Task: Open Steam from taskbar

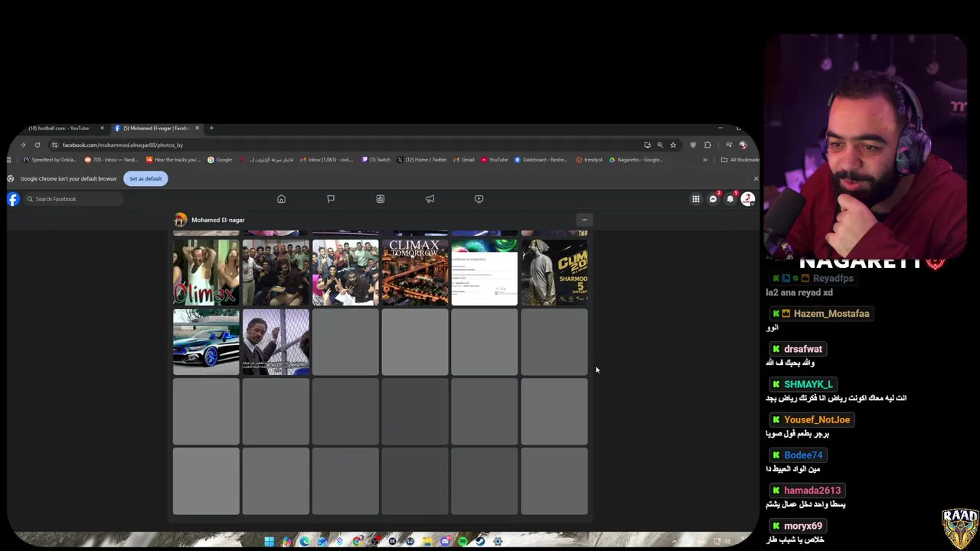Action: tap(480, 541)
